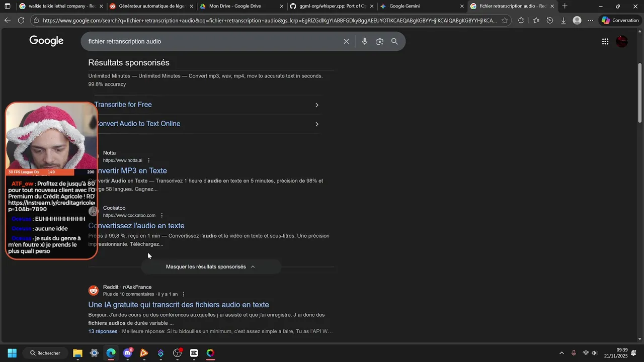Open CapCut from the taskbar
The height and width of the screenshot is (362, 644).
tap(194, 353)
